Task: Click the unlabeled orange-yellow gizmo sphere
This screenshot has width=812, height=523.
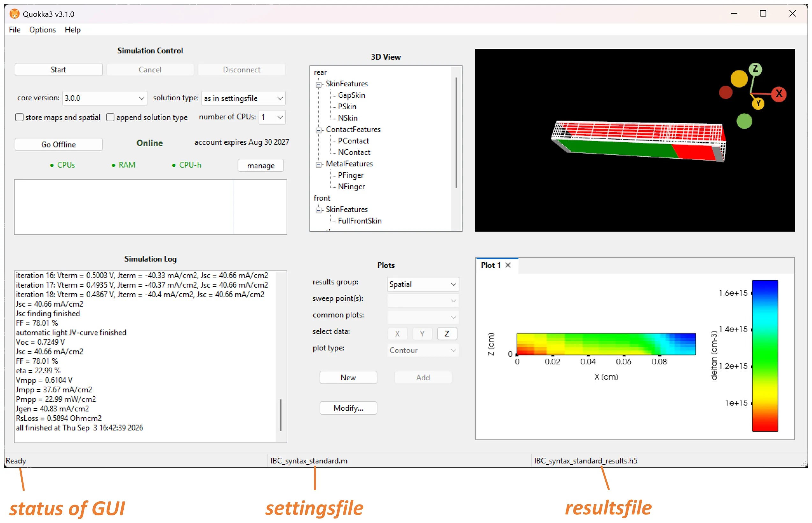Action: click(739, 79)
